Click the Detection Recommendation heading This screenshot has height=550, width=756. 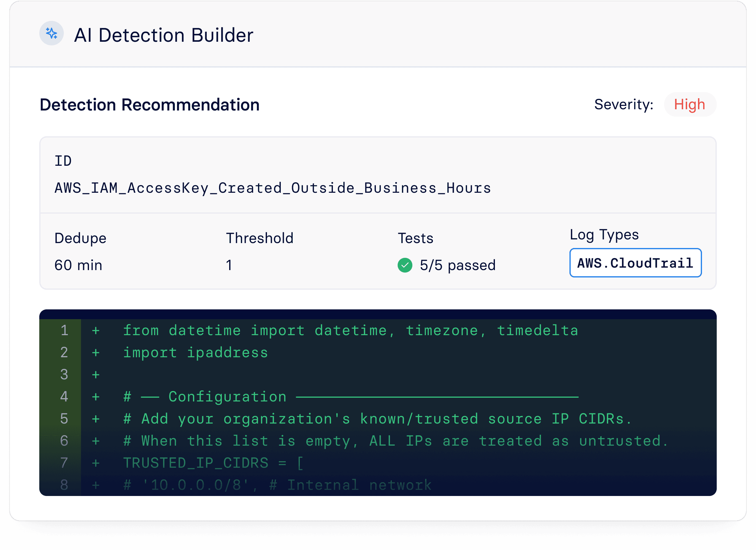pos(149,105)
